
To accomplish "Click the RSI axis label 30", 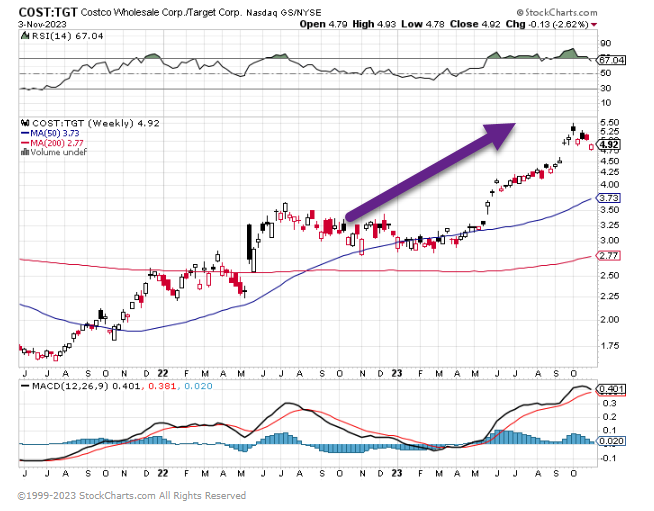I will [x=605, y=88].
